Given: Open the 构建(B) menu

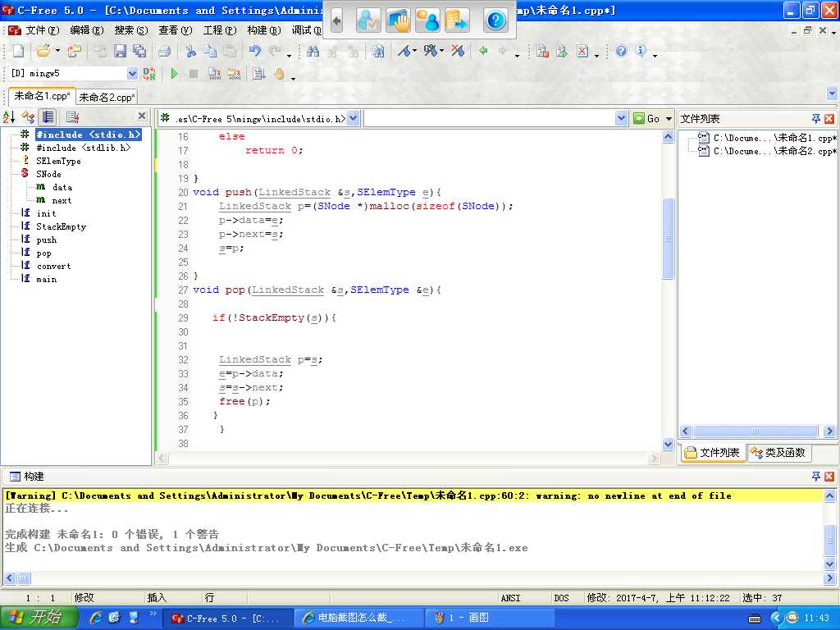Looking at the screenshot, I should (x=264, y=30).
